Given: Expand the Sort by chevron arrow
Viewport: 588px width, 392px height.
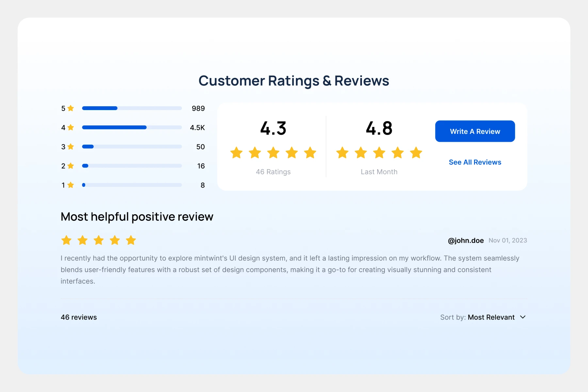Looking at the screenshot, I should click(523, 317).
